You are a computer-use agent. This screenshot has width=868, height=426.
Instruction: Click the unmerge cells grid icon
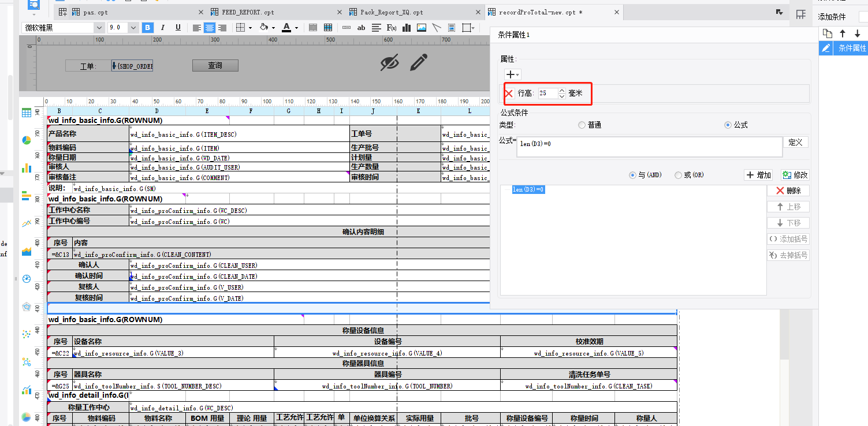(328, 28)
